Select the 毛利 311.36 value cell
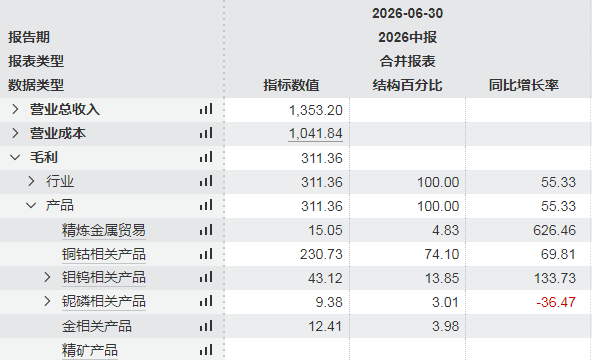Screen dimensions: 592x360 pyautogui.click(x=322, y=158)
